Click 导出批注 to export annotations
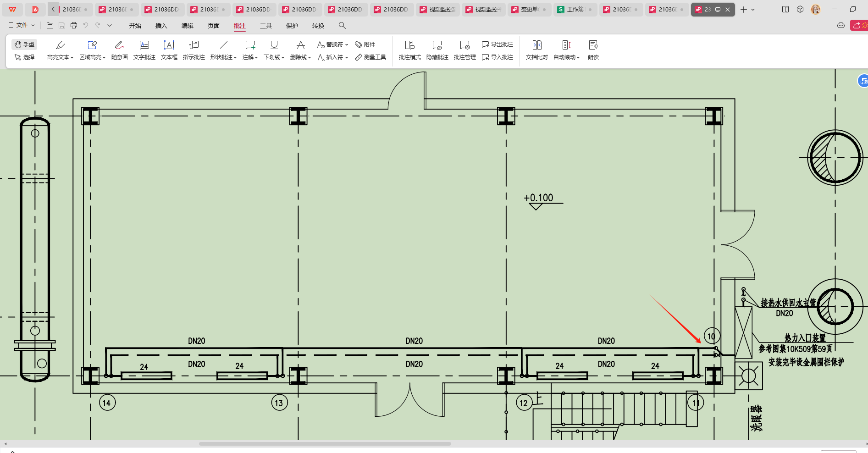The width and height of the screenshot is (868, 453). [x=498, y=44]
